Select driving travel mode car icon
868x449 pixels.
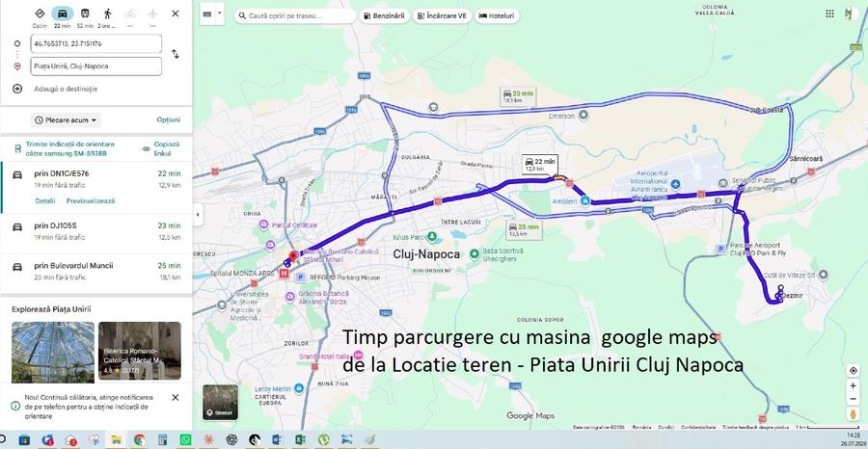(62, 13)
